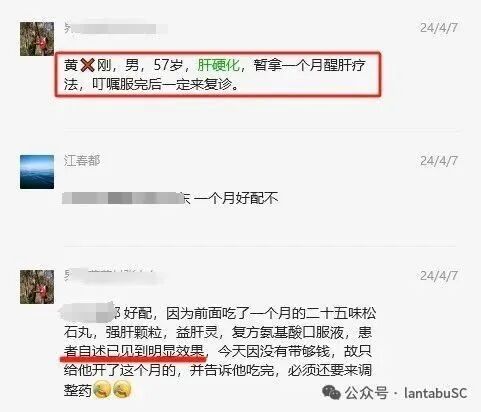481x412 pixels.
Task: Click the underlined phrase 者自述已见到明显效果
Action: point(134,351)
